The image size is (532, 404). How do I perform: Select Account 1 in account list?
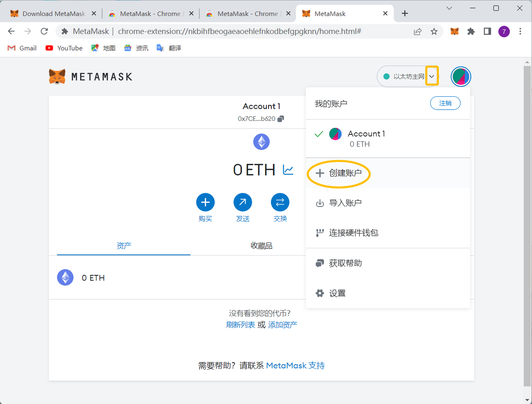[x=388, y=139]
